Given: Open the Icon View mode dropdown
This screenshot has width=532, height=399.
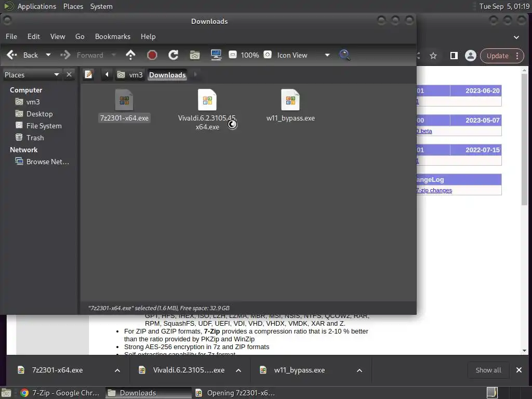Looking at the screenshot, I should (x=303, y=55).
